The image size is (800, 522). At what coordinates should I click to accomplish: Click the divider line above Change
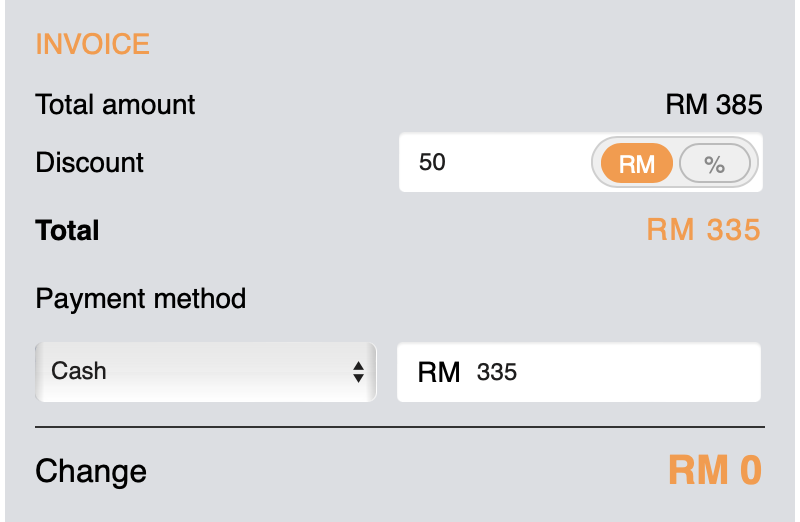(x=400, y=427)
